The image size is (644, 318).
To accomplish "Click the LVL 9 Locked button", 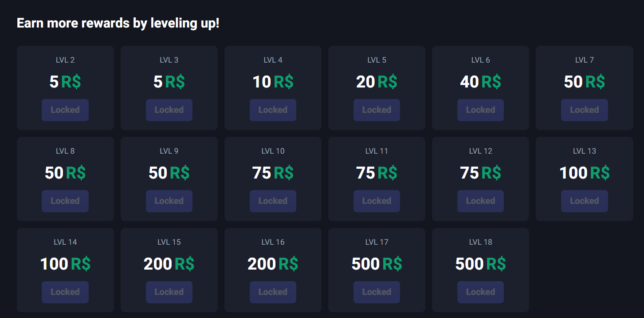I will pos(169,201).
